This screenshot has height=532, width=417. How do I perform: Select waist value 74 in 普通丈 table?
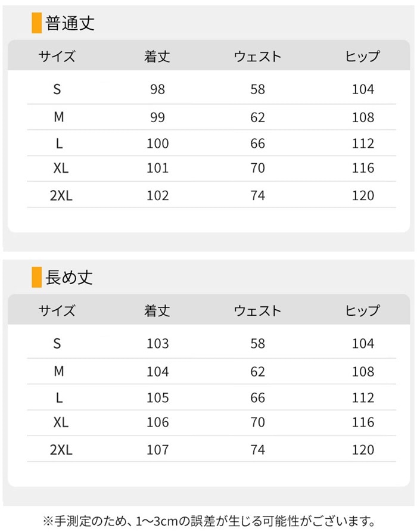[257, 195]
